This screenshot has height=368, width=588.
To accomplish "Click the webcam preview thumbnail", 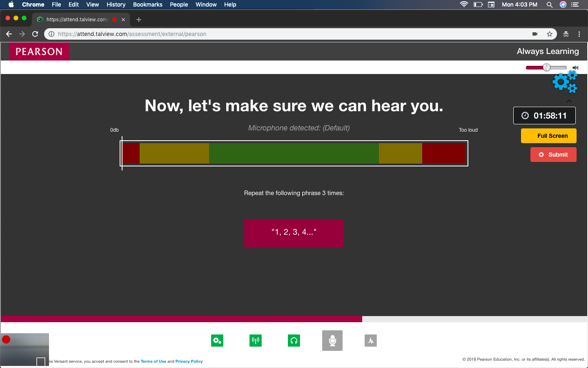I will tap(24, 350).
